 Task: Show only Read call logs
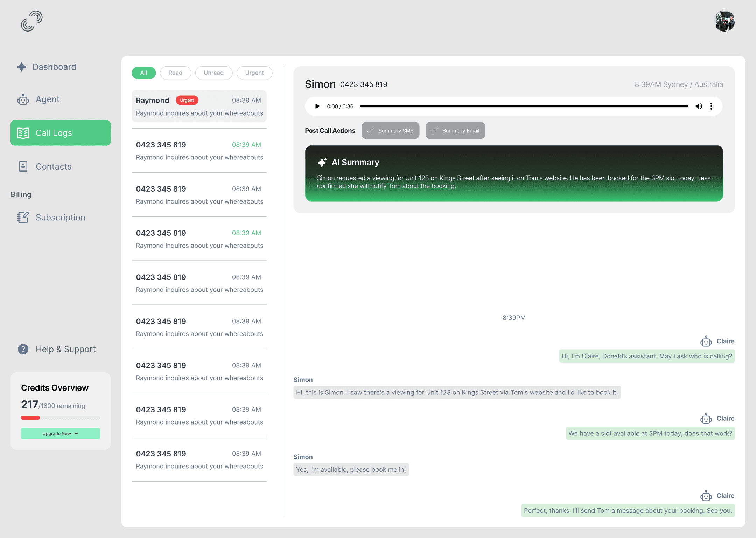point(175,73)
